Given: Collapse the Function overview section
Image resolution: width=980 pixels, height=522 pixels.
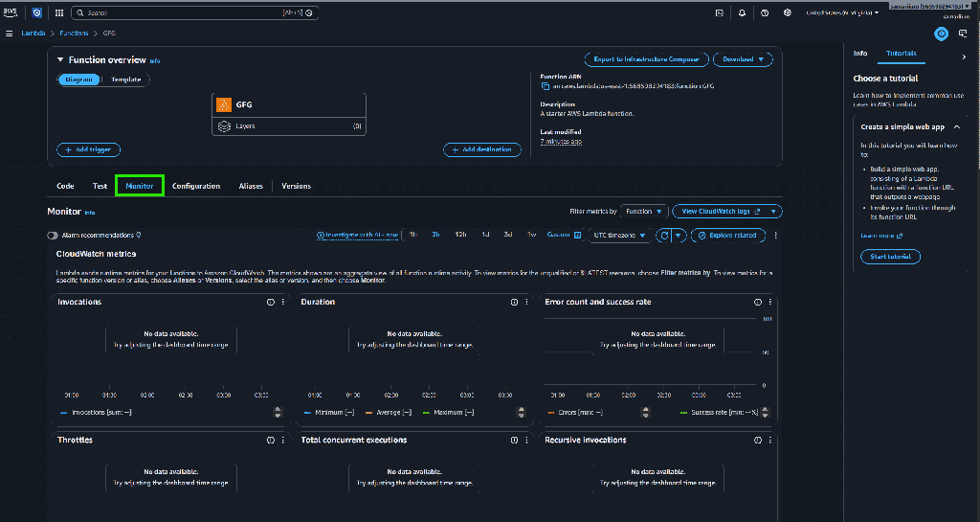Looking at the screenshot, I should [x=60, y=60].
